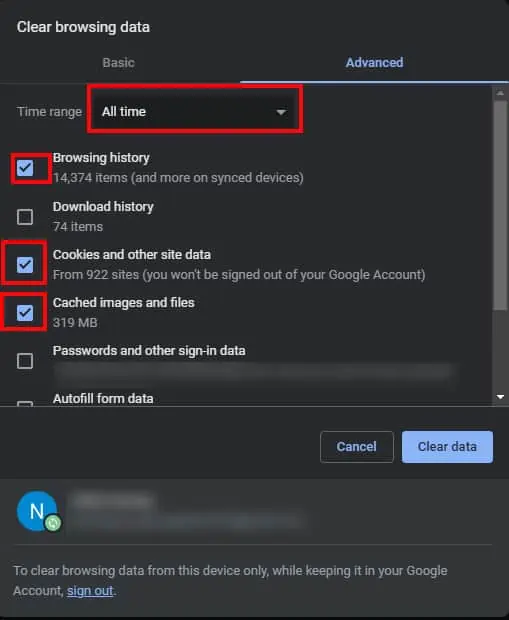The width and height of the screenshot is (509, 620).
Task: Uncheck Cookies and other site data
Action: click(25, 265)
